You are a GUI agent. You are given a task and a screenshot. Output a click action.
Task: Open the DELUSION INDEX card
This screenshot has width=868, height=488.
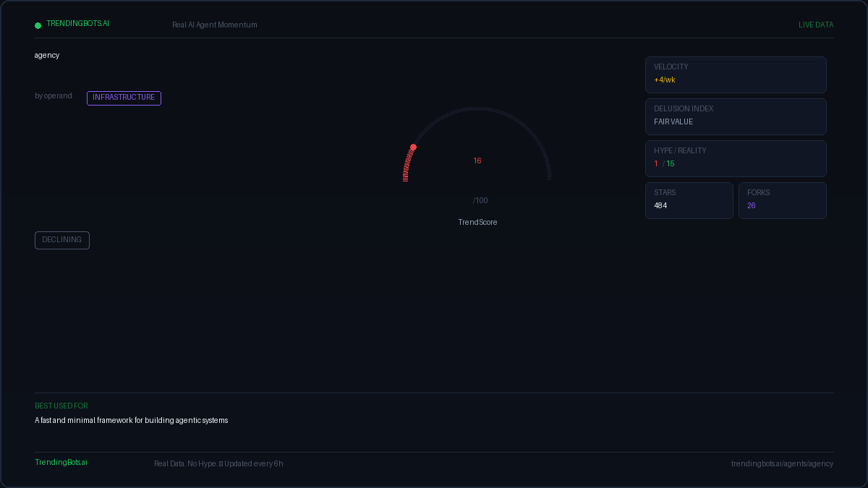click(x=736, y=116)
